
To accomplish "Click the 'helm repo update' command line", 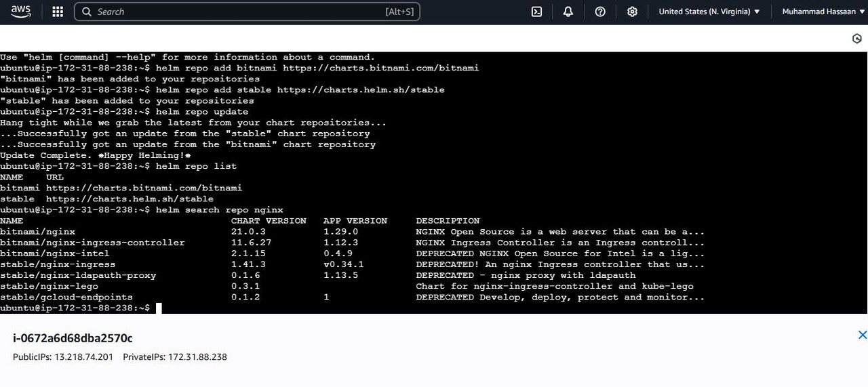I will pos(124,112).
